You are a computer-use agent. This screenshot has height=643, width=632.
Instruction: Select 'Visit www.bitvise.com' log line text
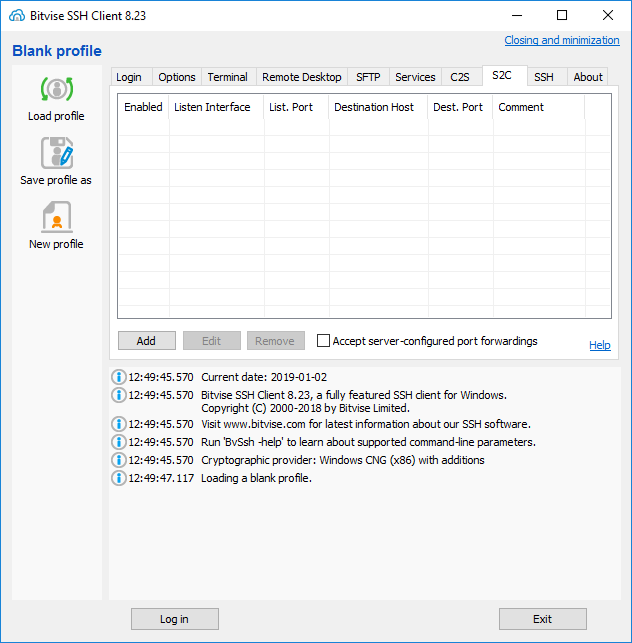coord(366,424)
